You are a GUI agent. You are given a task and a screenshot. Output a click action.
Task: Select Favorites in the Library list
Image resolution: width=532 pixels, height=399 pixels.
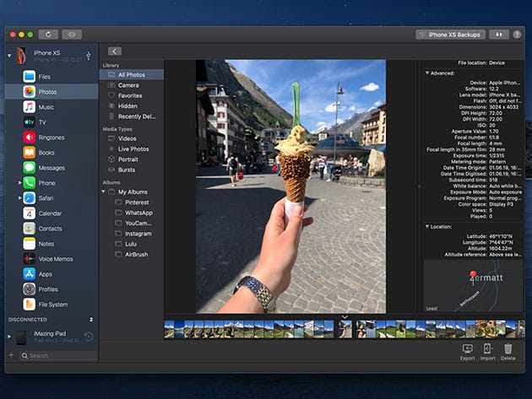coord(130,95)
